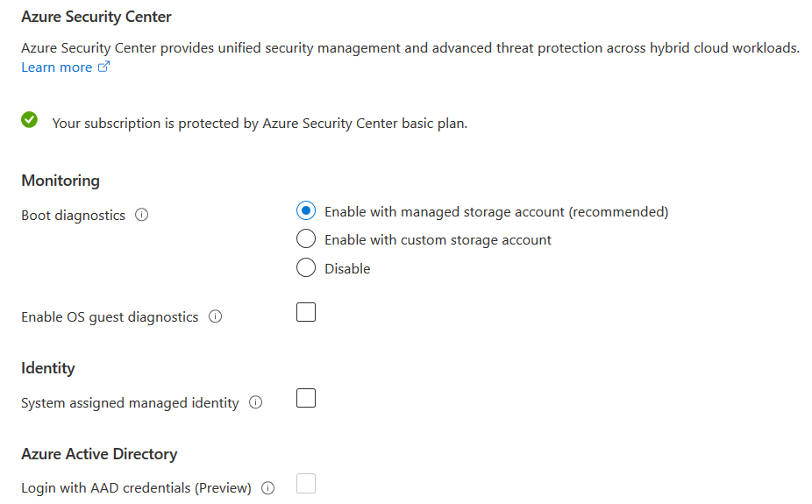Open the Learn more link
Viewport: 812px width, 504px height.
pos(57,67)
